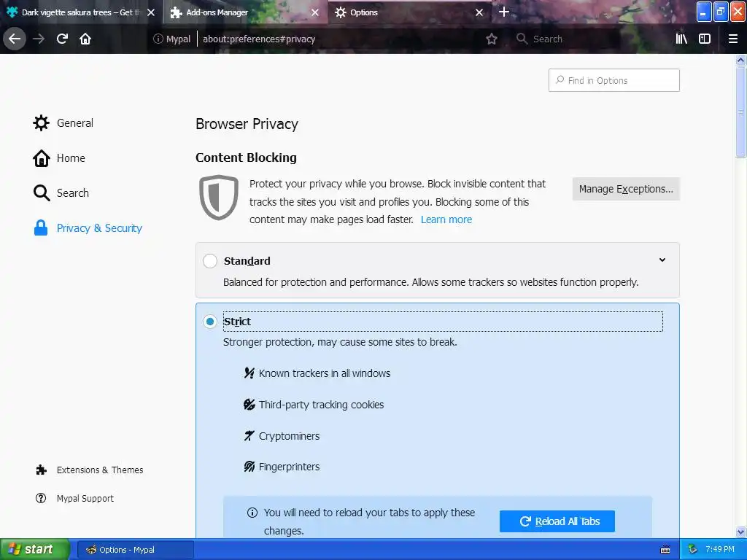Toggle the sidebar view icon
747x560 pixels.
(705, 39)
